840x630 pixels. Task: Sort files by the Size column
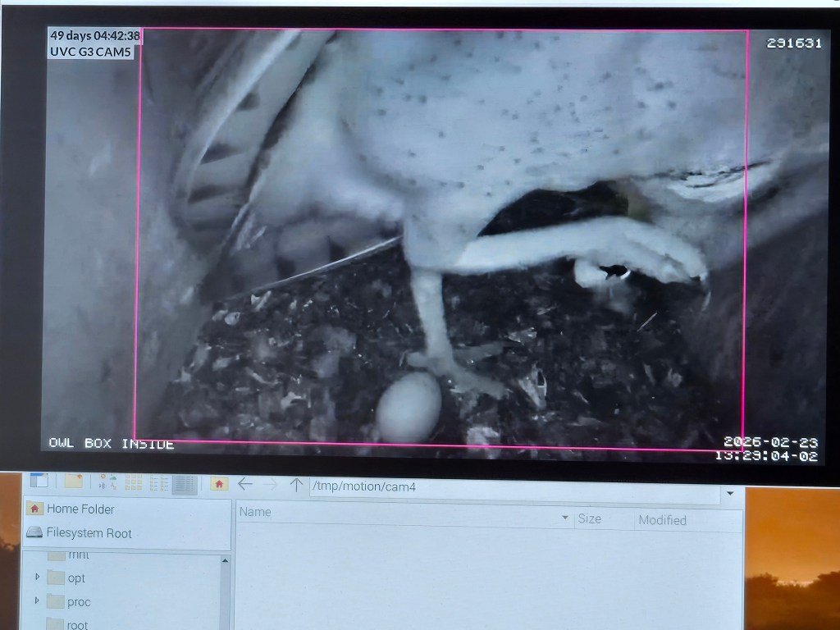tap(589, 518)
